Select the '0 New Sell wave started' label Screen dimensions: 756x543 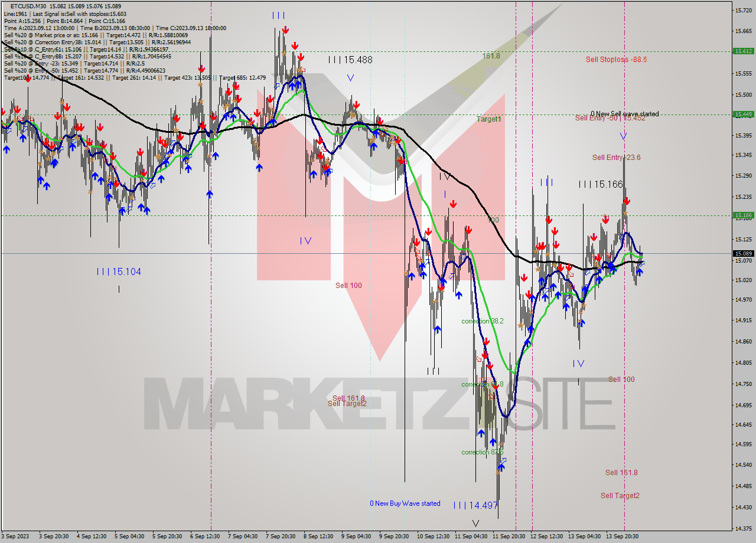[x=625, y=114]
